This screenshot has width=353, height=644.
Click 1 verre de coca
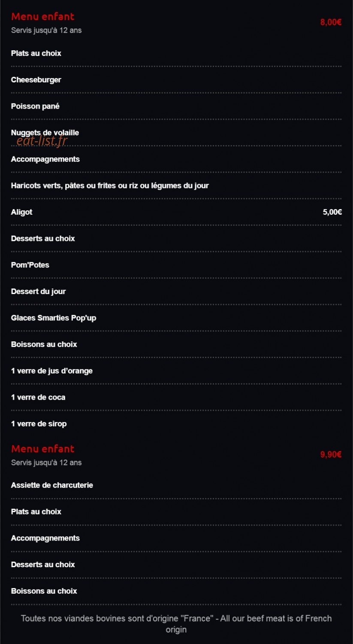(x=38, y=398)
